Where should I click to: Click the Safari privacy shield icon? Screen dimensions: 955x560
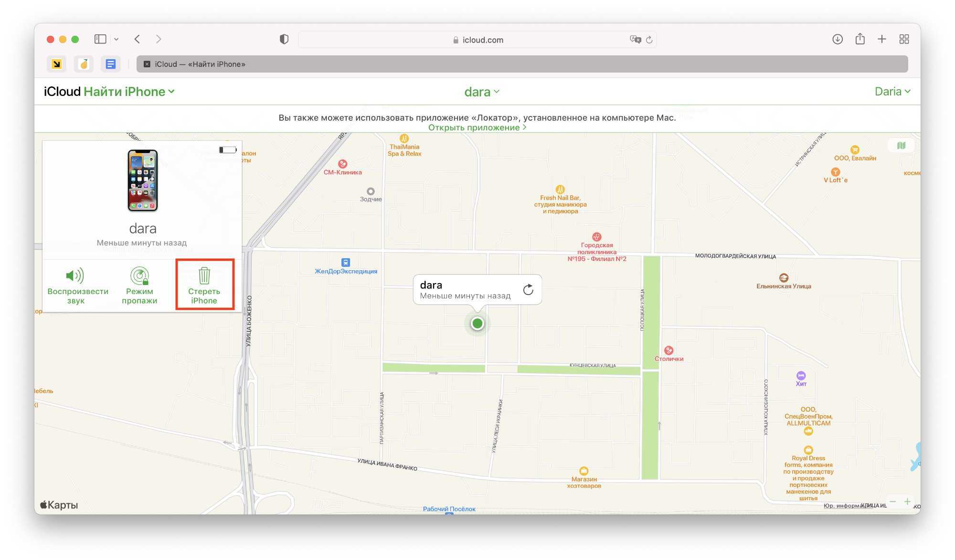284,40
